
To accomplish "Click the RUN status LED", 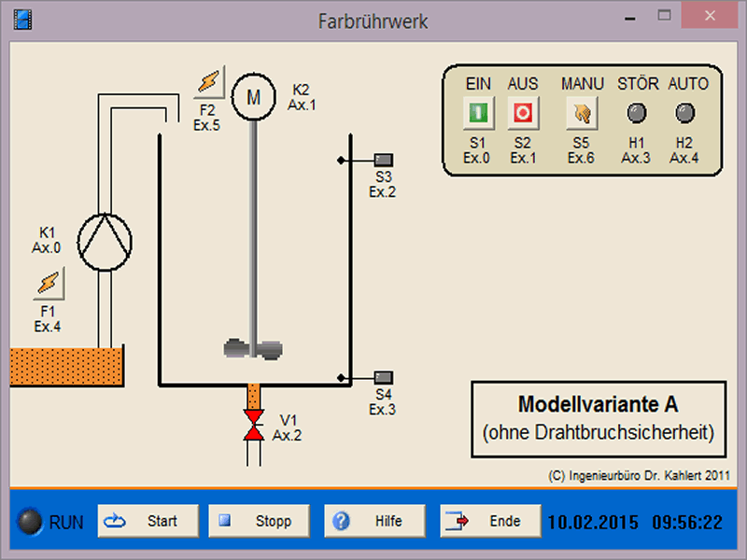I will pos(31,522).
